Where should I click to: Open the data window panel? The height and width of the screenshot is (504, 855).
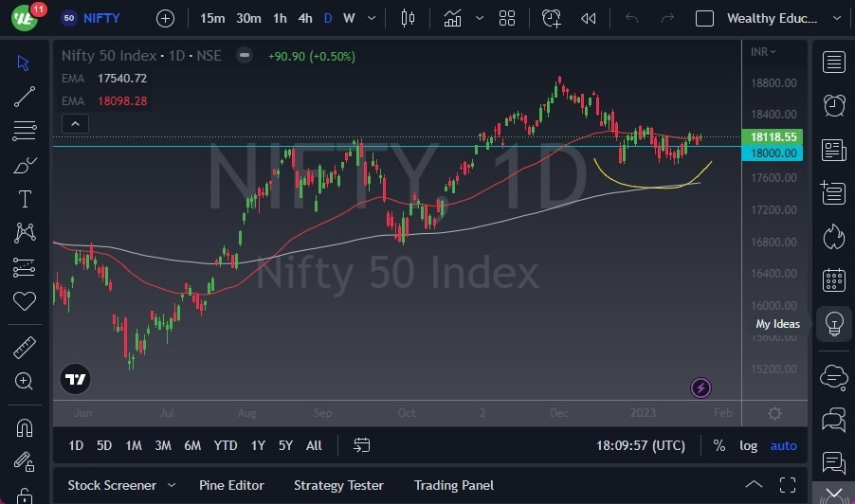pyautogui.click(x=834, y=193)
